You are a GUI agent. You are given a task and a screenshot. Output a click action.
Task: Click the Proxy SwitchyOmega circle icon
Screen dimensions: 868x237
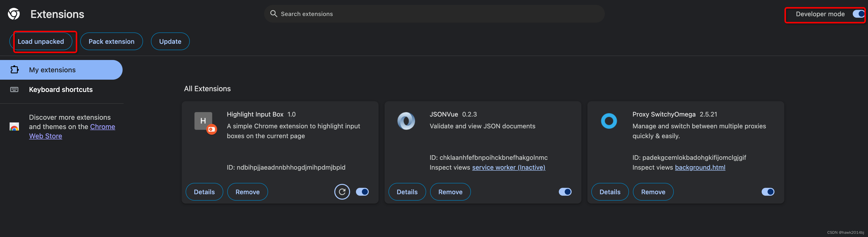tap(609, 121)
